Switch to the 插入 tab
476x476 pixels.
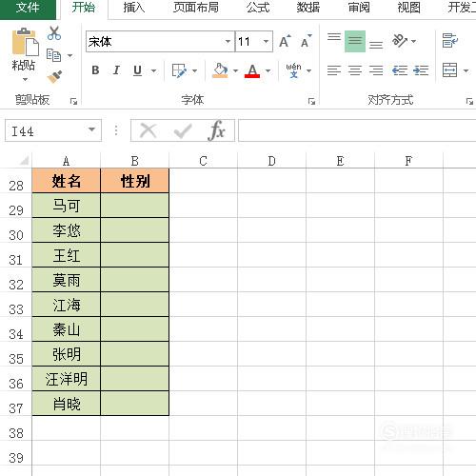point(134,8)
